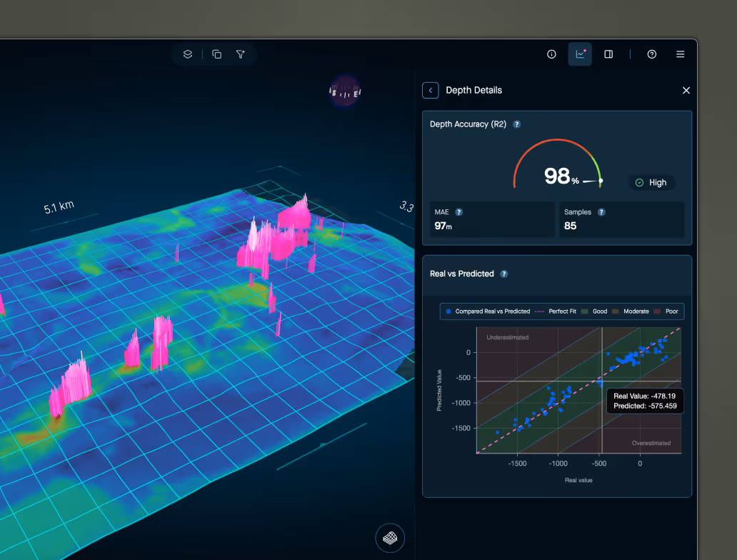The height and width of the screenshot is (560, 737).
Task: Go back from Depth Details
Action: coord(431,90)
